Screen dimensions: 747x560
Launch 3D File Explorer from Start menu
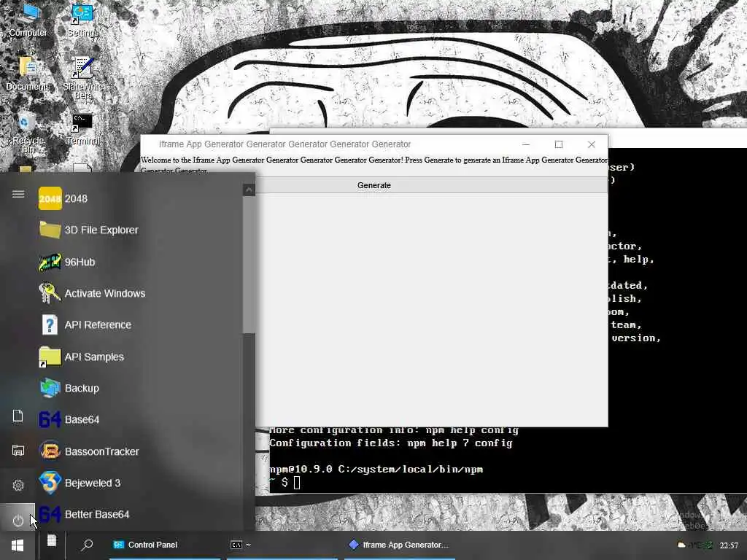[89, 230]
